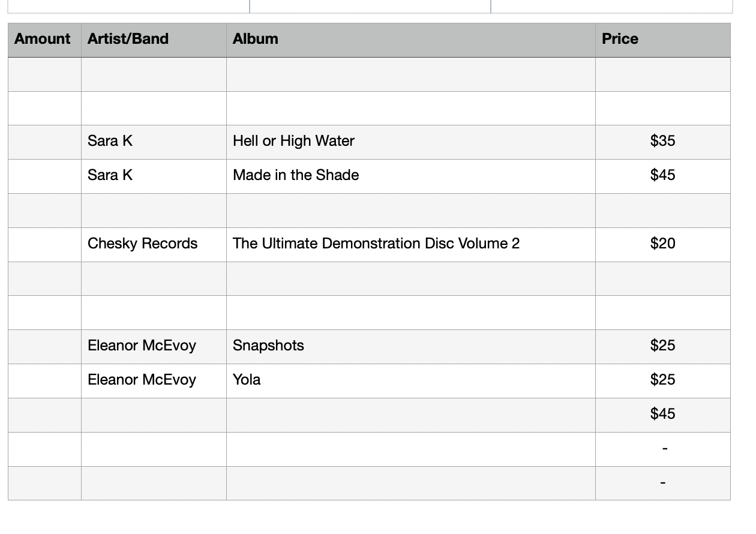Select The Ultimate Demonstration Disc Volume 2 cell
The width and height of the screenshot is (756, 534).
pyautogui.click(x=411, y=245)
